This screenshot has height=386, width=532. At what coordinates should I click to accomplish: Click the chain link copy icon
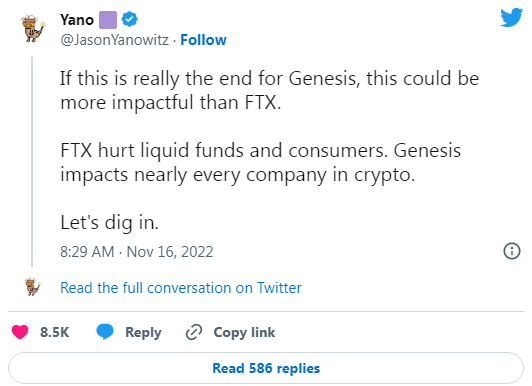pyautogui.click(x=194, y=332)
